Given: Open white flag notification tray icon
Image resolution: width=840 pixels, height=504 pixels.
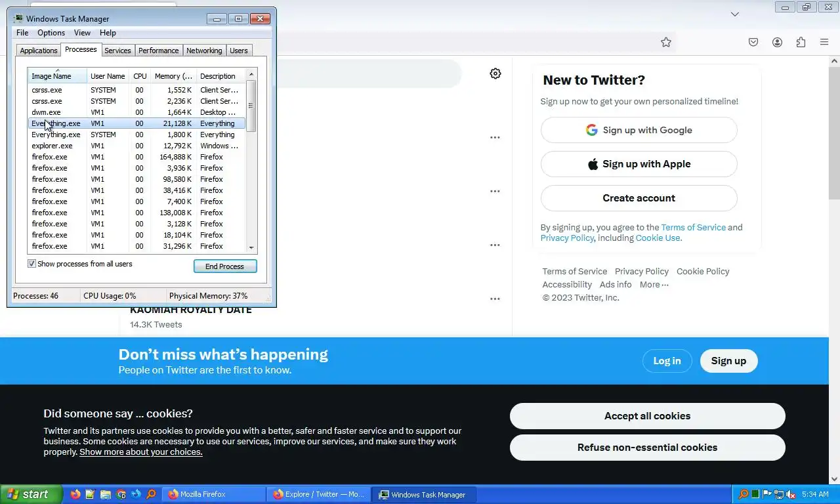Looking at the screenshot, I should click(766, 494).
